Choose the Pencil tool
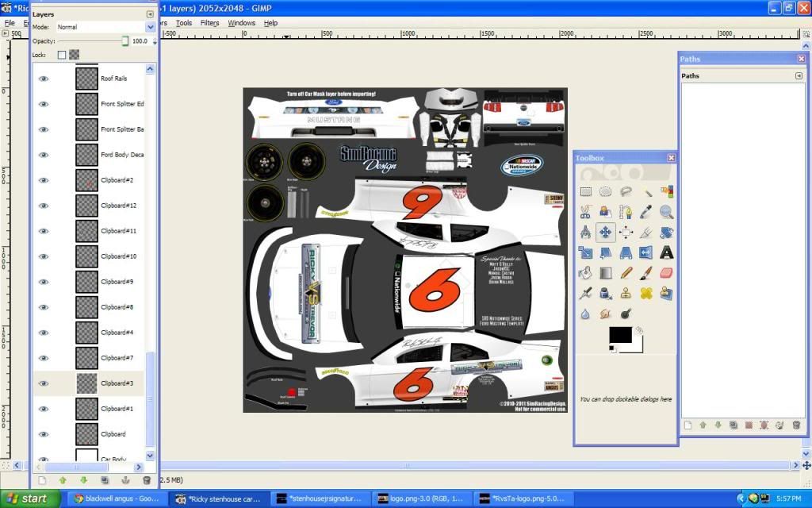The width and height of the screenshot is (812, 508). click(626, 273)
